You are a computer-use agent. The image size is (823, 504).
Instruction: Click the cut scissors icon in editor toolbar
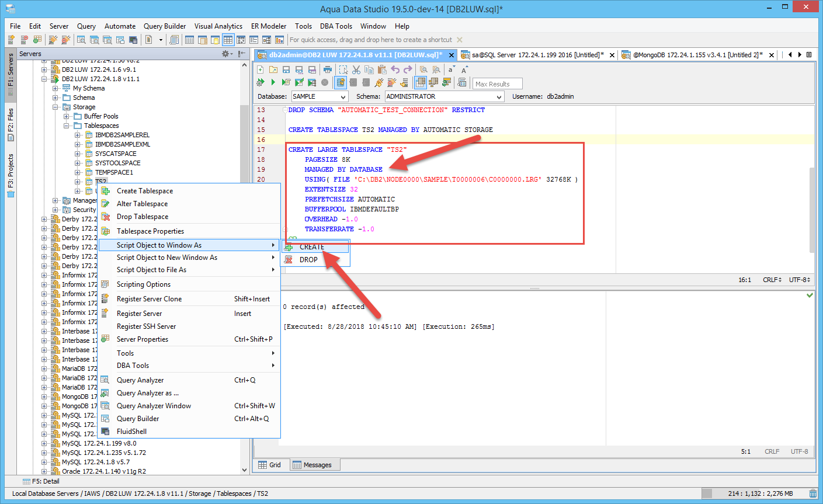tap(356, 70)
